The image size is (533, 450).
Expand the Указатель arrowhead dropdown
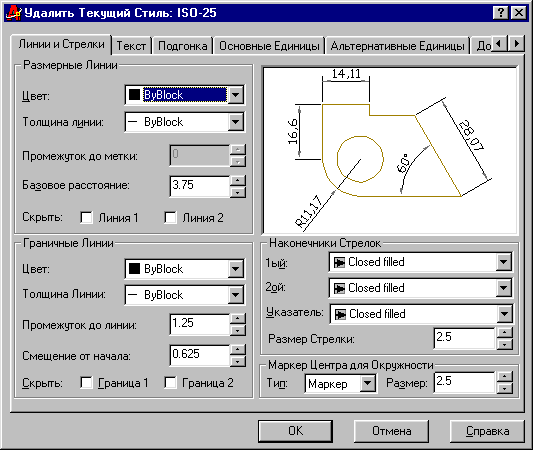coord(504,314)
